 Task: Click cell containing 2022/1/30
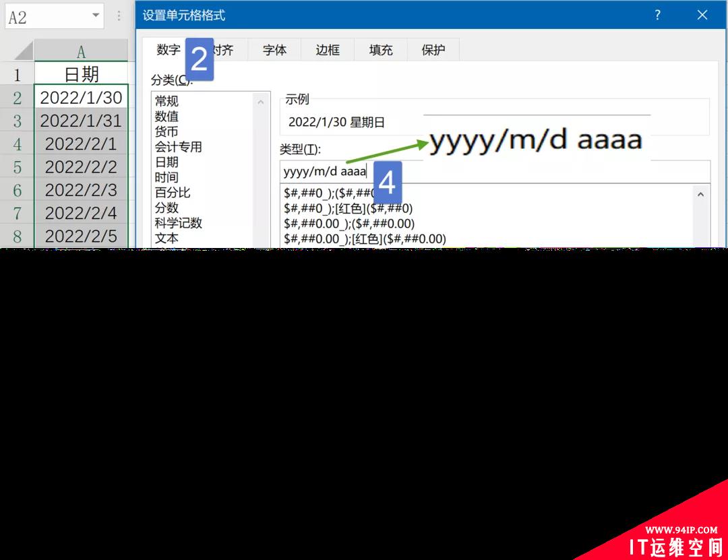[81, 97]
